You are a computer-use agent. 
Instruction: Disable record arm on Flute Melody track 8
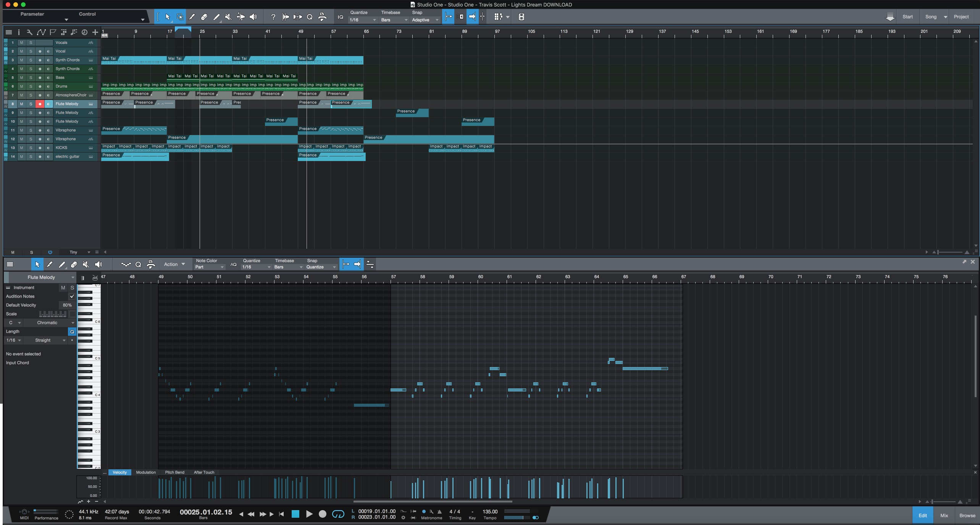[40, 104]
